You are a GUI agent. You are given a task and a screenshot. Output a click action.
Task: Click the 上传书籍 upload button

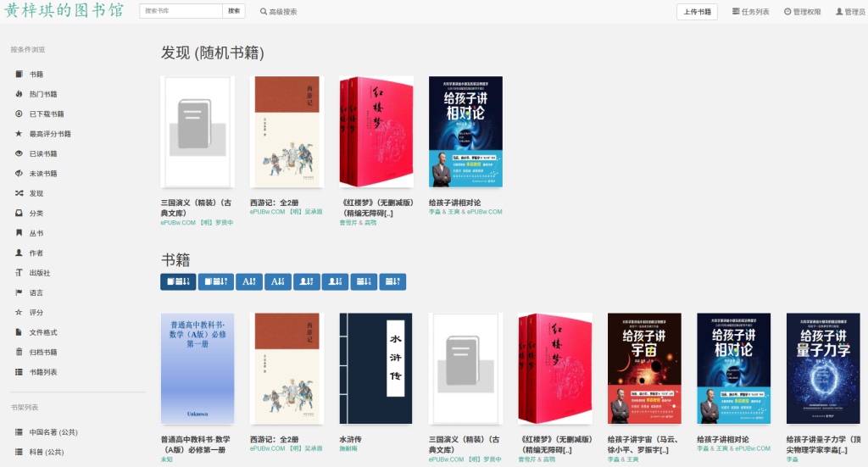pyautogui.click(x=697, y=12)
